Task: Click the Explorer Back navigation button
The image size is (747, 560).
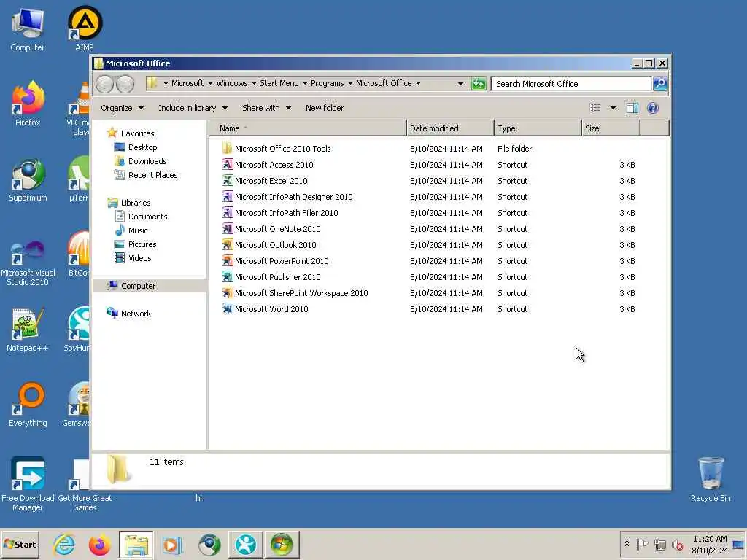Action: pos(104,84)
